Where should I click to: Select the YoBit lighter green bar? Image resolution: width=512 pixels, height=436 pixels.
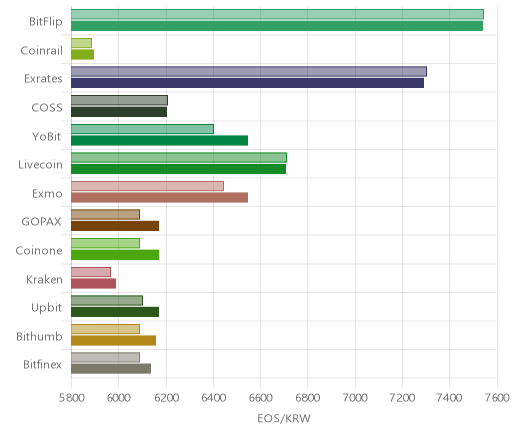[142, 129]
